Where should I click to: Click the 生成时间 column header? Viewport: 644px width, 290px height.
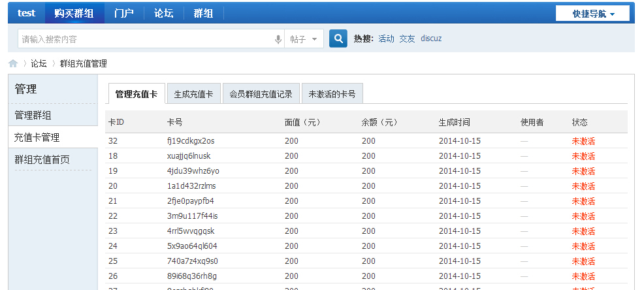(x=454, y=122)
